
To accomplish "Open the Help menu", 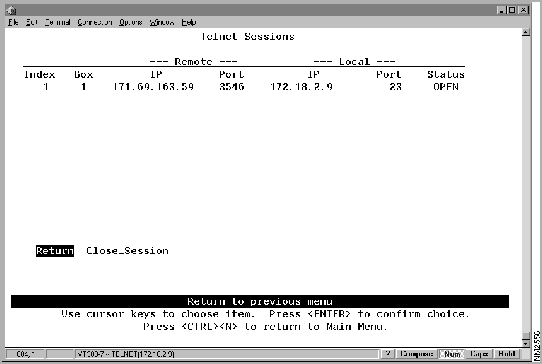I will pos(189,22).
